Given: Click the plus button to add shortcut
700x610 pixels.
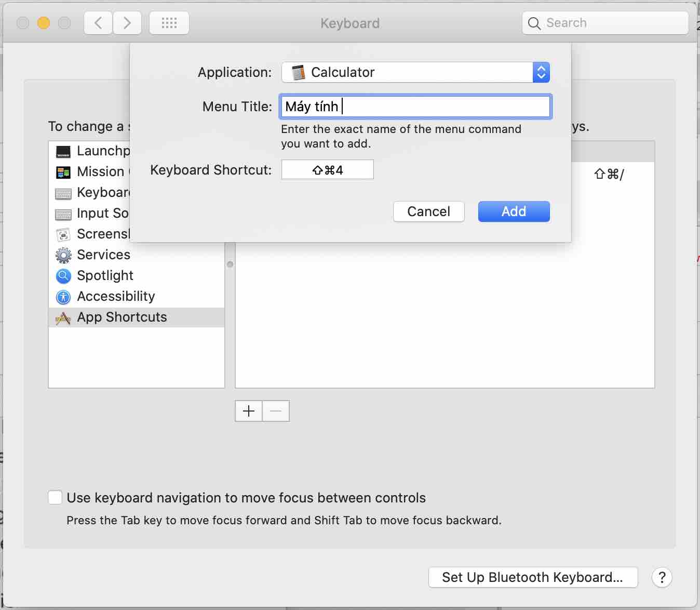Looking at the screenshot, I should tap(249, 411).
